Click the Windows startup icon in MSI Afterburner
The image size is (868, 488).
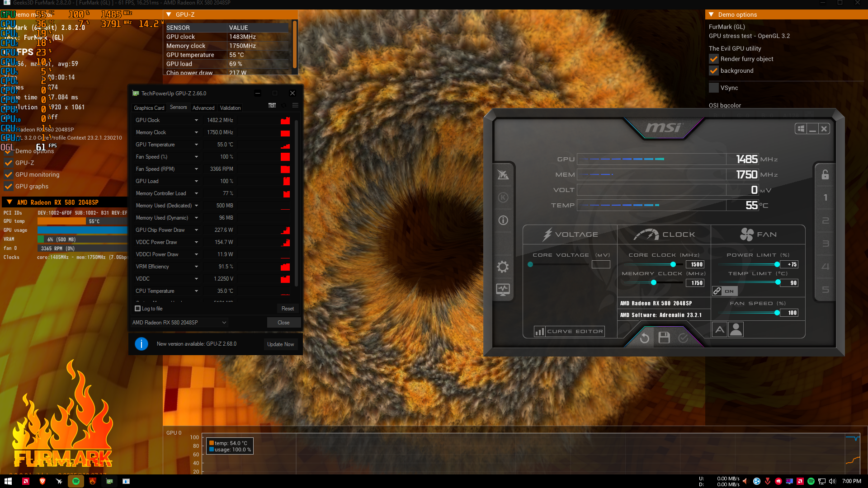[801, 129]
